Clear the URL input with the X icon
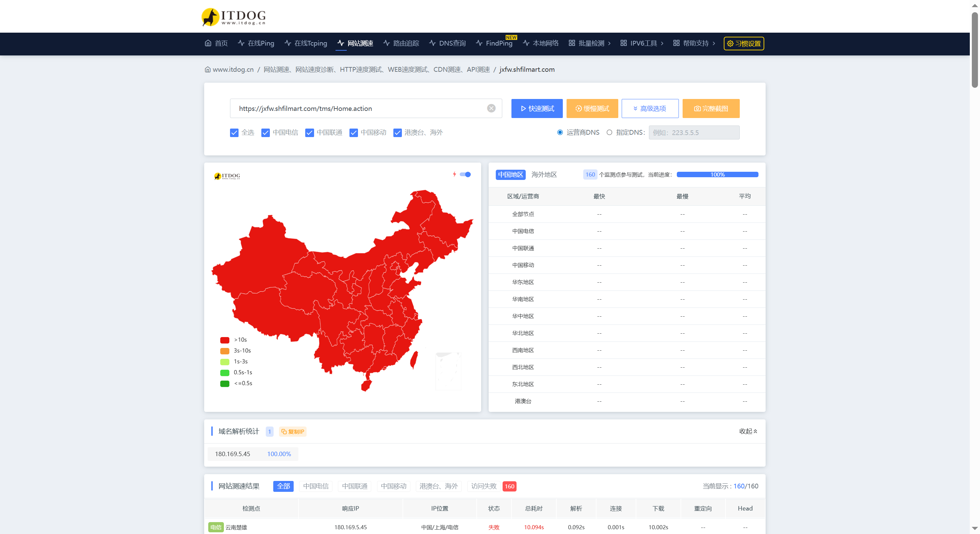The height and width of the screenshot is (534, 980). coord(491,109)
